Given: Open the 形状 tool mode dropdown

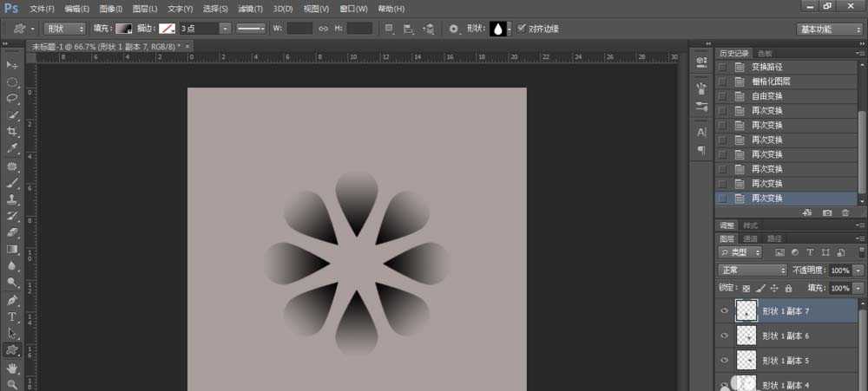Looking at the screenshot, I should pyautogui.click(x=65, y=29).
